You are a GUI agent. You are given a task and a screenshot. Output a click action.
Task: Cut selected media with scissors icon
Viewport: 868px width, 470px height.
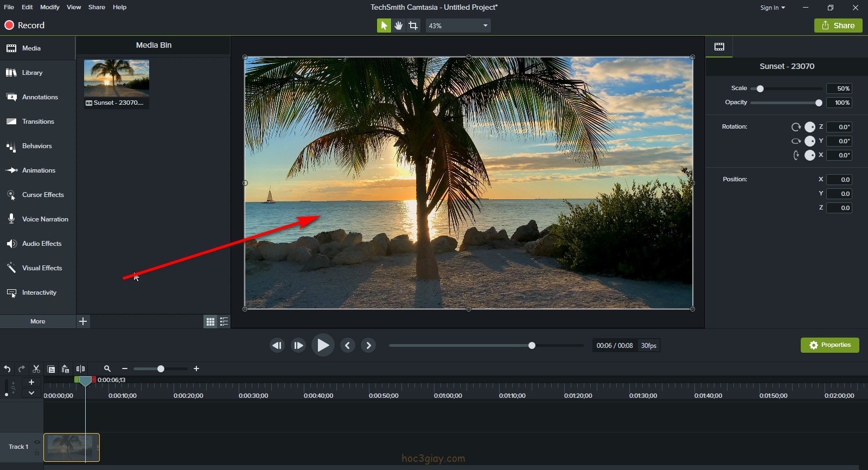coord(36,369)
